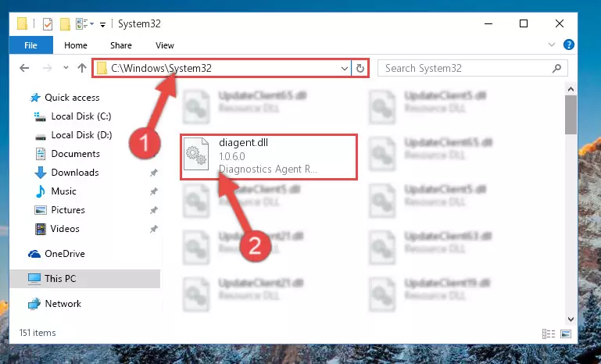Screen dimensions: 601x364
Task: Open recent locations dropdown arrow
Action: (x=66, y=68)
